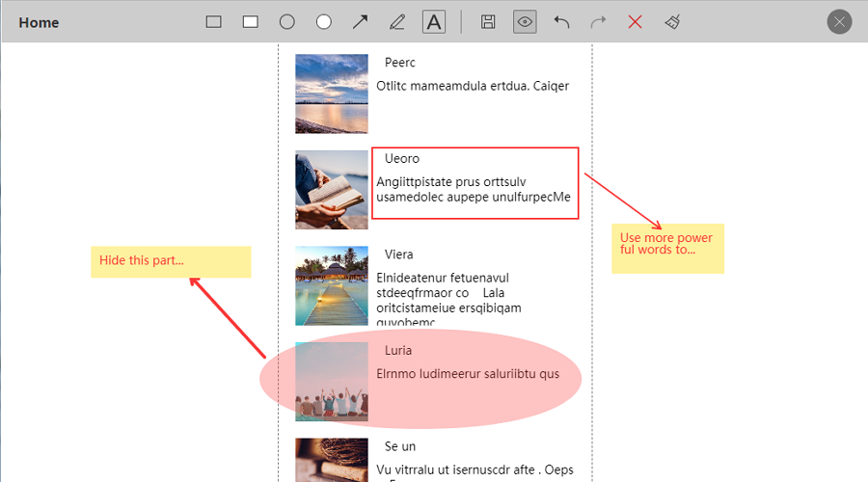Undo the last annotation
Viewport: 868px width, 482px height.
tap(561, 22)
